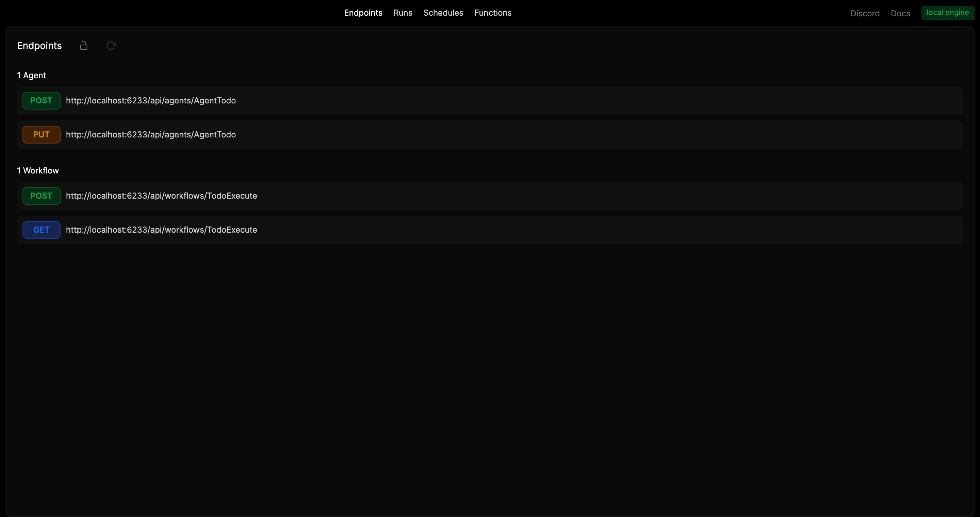Click the Endpoints panel title
Image resolution: width=980 pixels, height=517 pixels.
point(39,46)
